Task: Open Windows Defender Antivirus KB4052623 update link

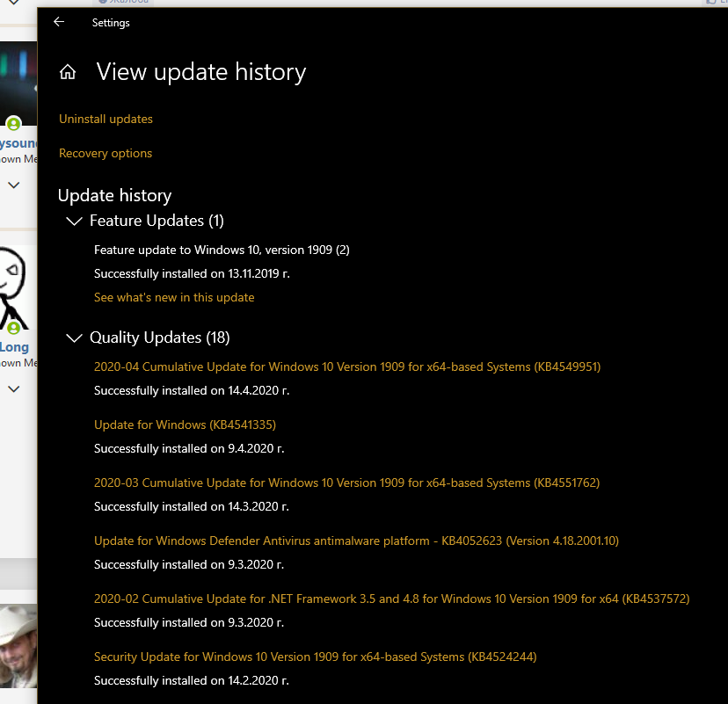Action: (x=357, y=541)
